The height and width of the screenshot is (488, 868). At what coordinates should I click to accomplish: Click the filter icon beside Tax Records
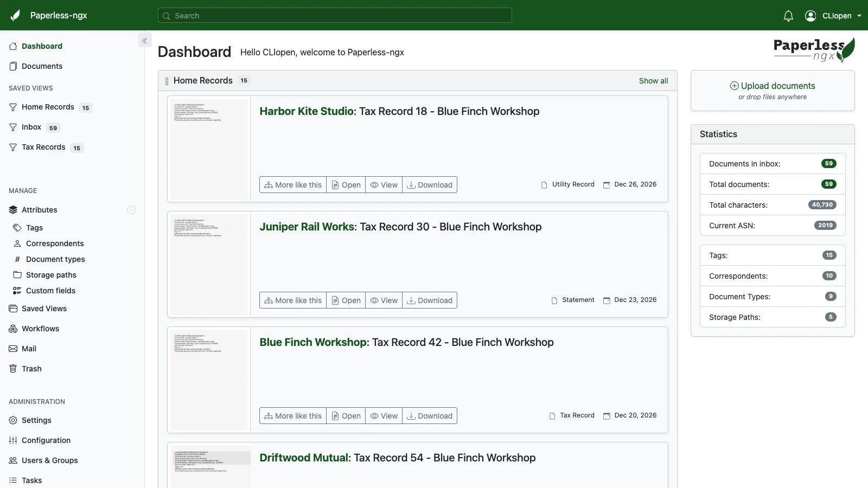[13, 147]
